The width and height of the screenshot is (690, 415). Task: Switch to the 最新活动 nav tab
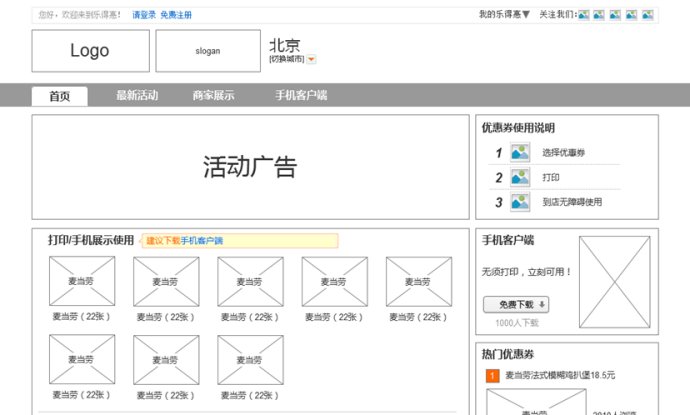point(137,96)
